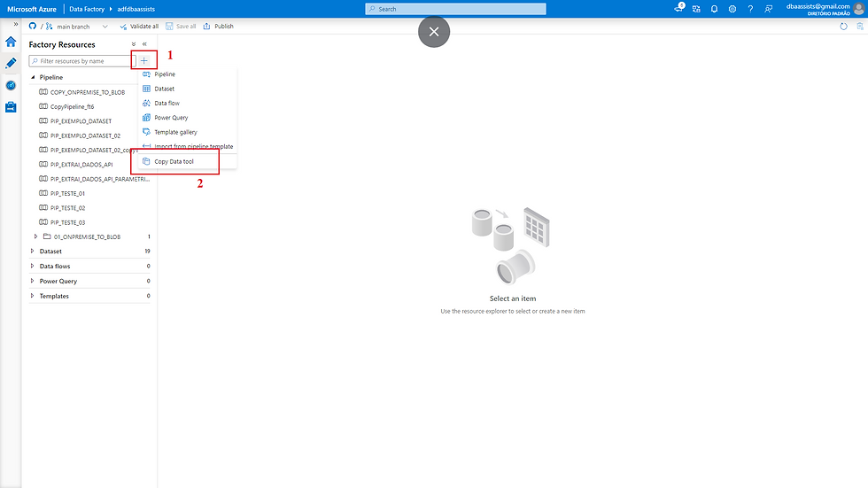Open the Feedback icon in header
The image size is (868, 488).
pyautogui.click(x=769, y=9)
